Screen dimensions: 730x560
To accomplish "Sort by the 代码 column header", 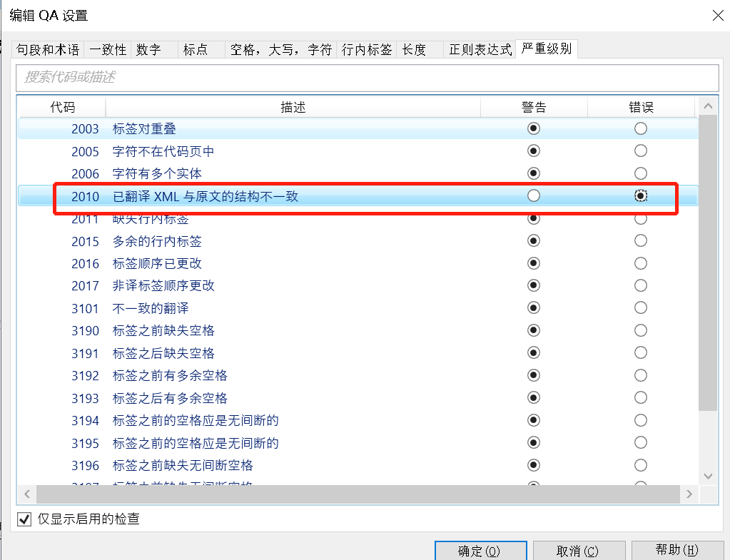I will pos(62,107).
